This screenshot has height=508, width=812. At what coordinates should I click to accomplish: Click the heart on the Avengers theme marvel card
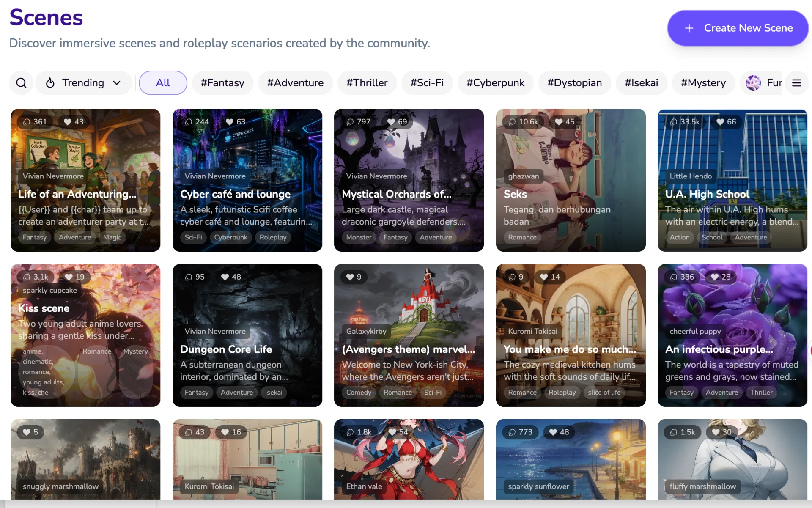(x=350, y=277)
